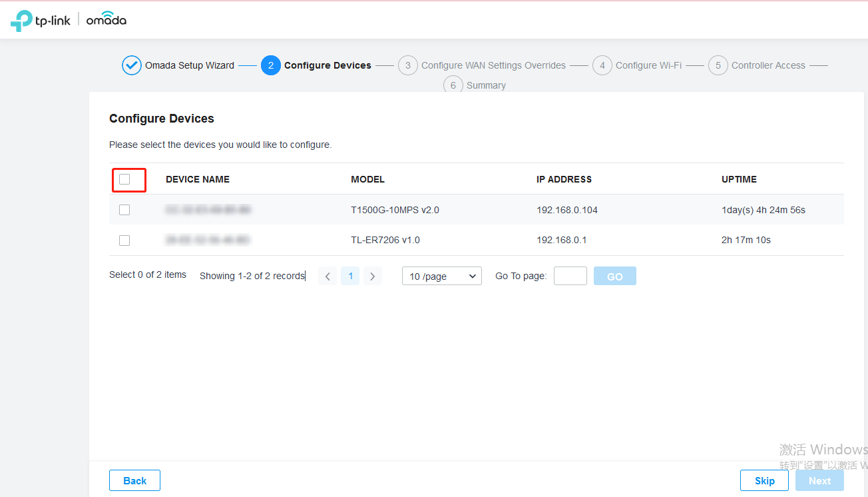868x497 pixels.
Task: Check the T1500G-10MPS device checkbox
Action: coord(124,209)
